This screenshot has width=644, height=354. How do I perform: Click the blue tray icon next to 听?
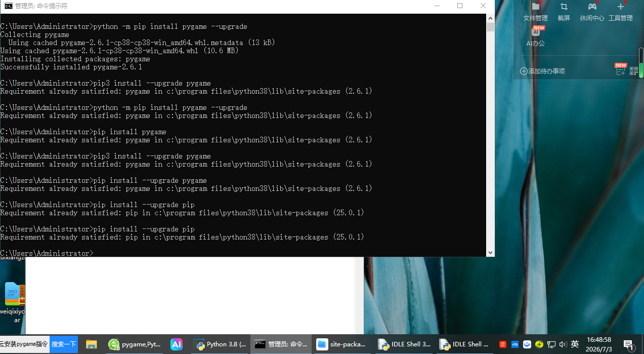click(x=515, y=344)
